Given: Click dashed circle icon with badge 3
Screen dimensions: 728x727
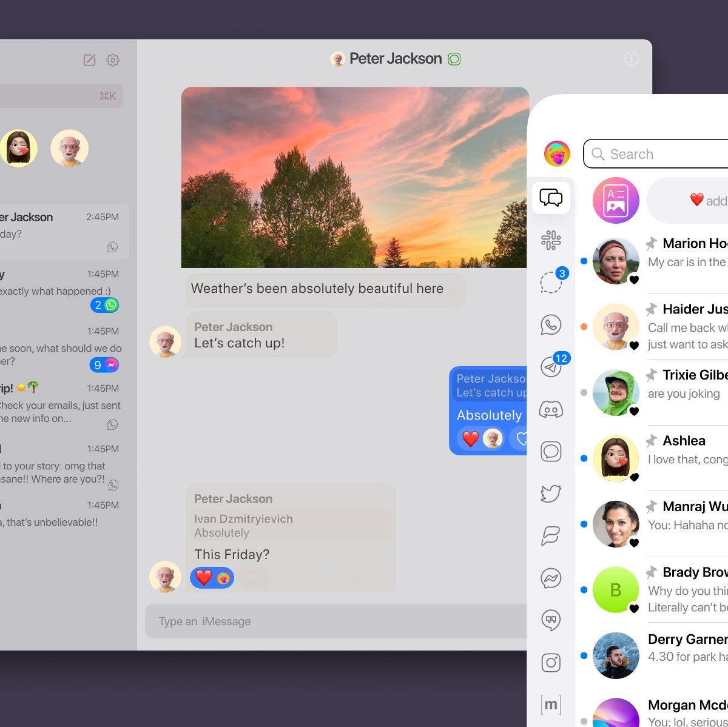Looking at the screenshot, I should pos(551,282).
